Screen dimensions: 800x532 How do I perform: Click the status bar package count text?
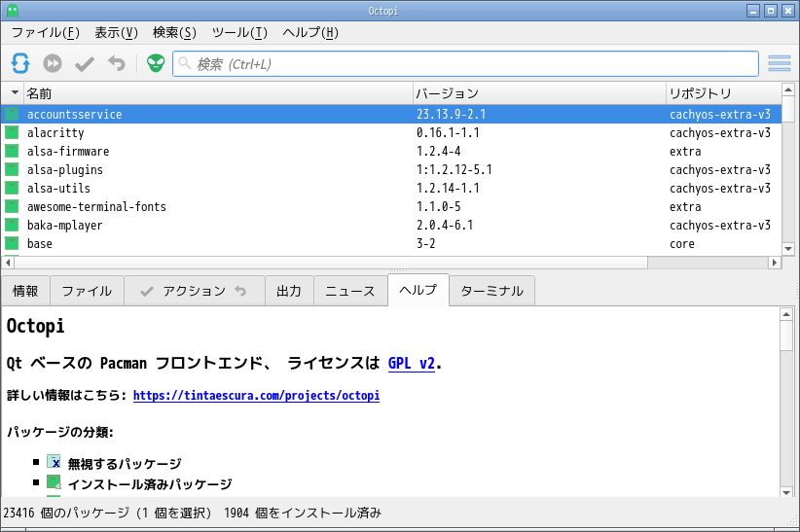pyautogui.click(x=193, y=513)
